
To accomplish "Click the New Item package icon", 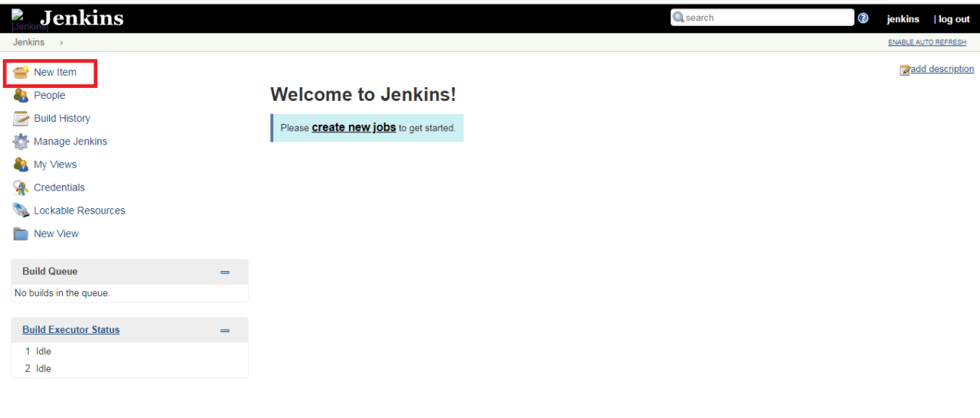I will 21,72.
